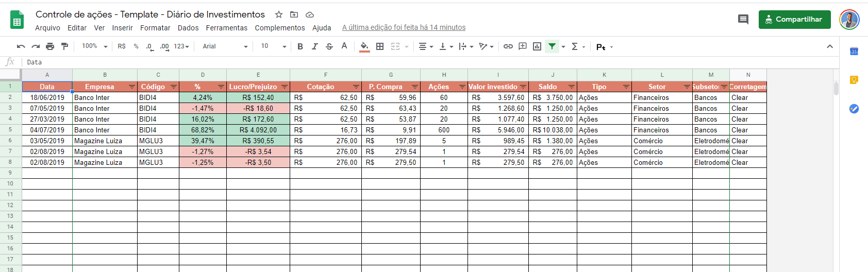Click the print icon
This screenshot has width=868, height=272.
[x=50, y=46]
